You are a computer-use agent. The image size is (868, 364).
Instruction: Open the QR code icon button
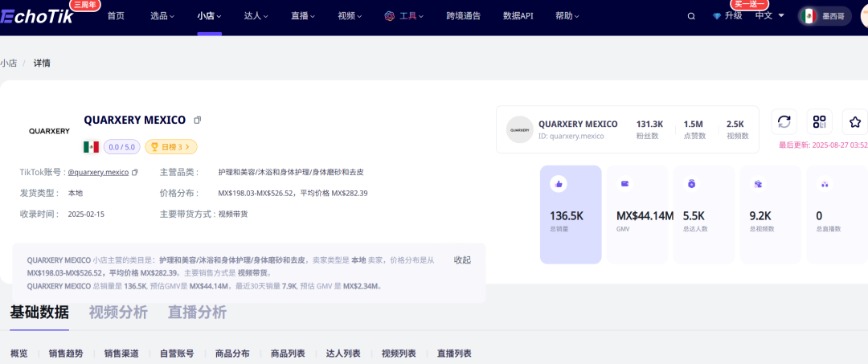coord(819,121)
